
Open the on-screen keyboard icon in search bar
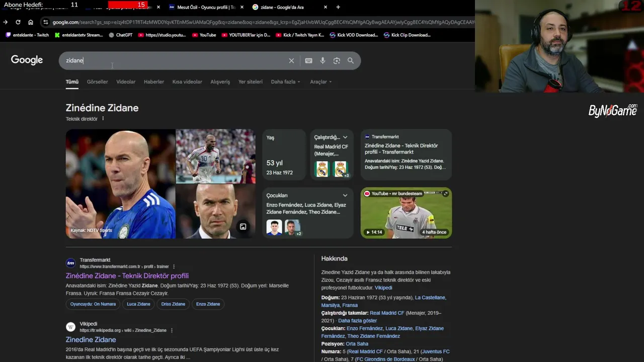click(308, 61)
